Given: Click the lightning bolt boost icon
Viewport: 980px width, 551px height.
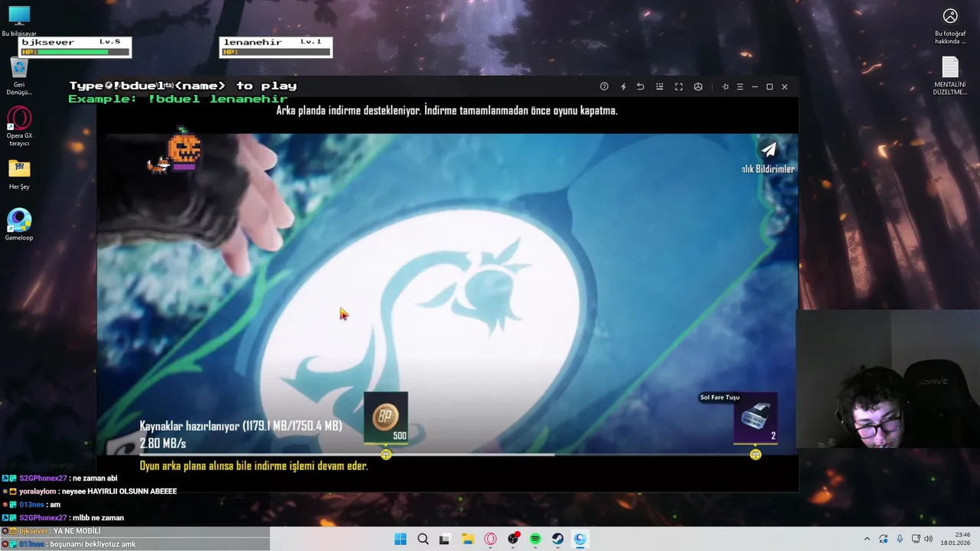Looking at the screenshot, I should coord(622,86).
